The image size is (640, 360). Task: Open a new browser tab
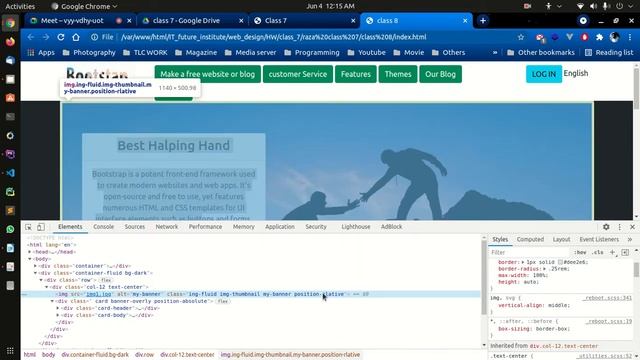pos(483,20)
